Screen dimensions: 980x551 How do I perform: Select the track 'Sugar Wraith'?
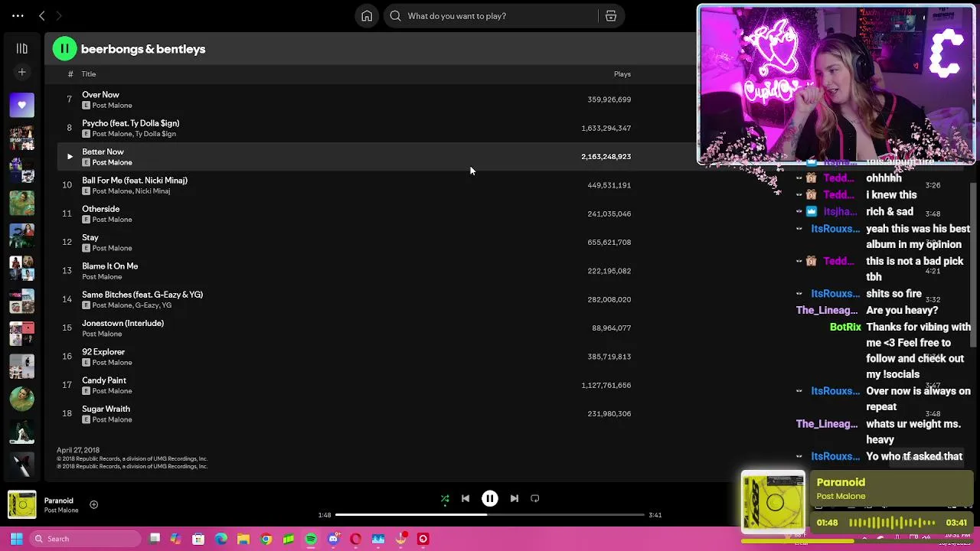[106, 409]
